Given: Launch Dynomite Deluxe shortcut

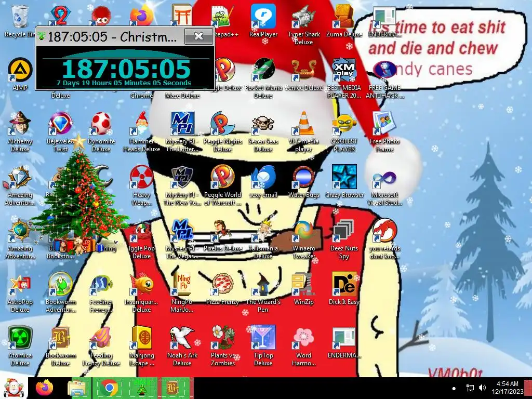Looking at the screenshot, I should pyautogui.click(x=101, y=131).
